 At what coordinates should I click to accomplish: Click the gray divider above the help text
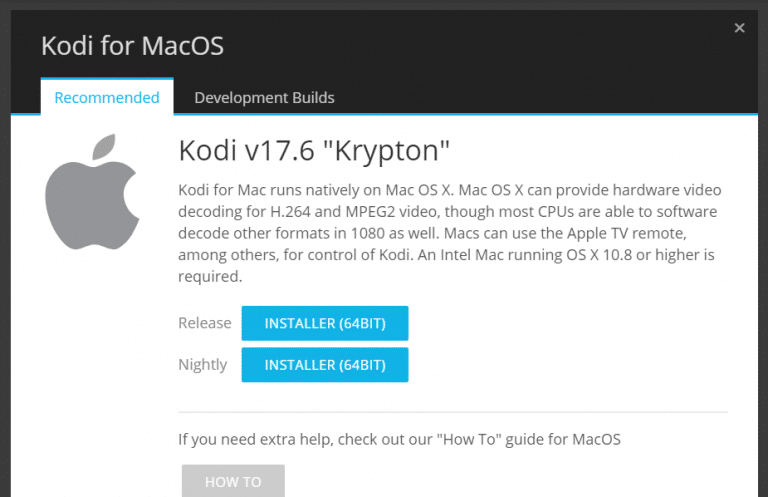click(453, 412)
